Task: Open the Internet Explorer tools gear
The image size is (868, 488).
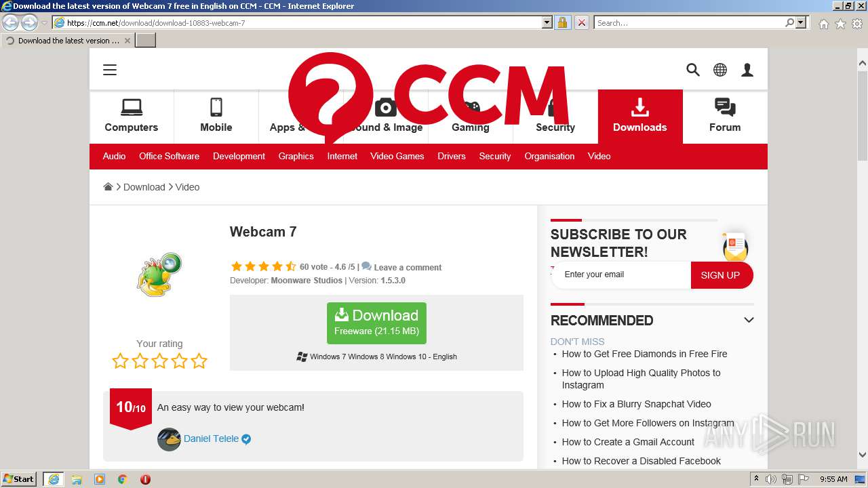Action: 857,24
